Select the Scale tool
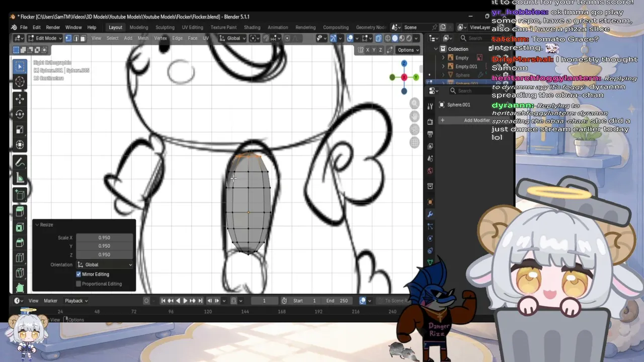Screen dimensions: 644x362 [x=20, y=130]
